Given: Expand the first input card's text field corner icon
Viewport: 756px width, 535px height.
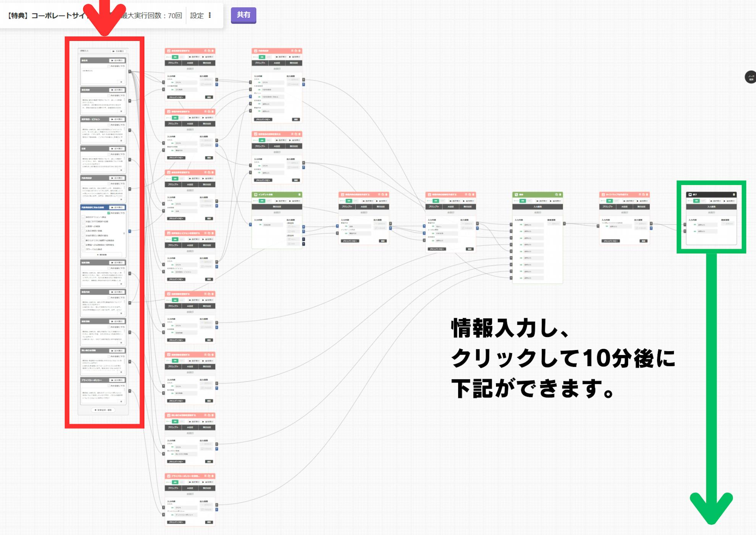Looking at the screenshot, I should pos(121,82).
